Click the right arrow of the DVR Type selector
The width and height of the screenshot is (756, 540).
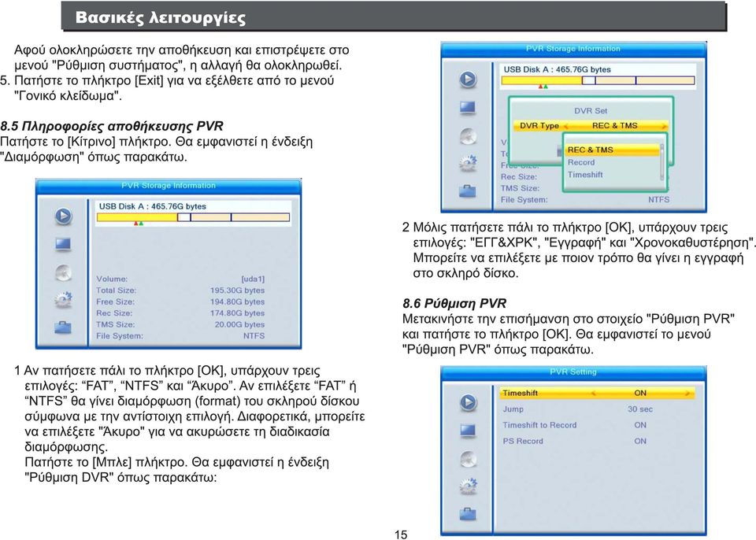[665, 126]
